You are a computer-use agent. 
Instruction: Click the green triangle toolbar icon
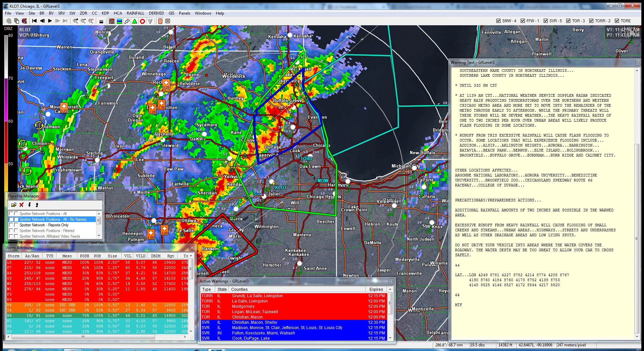(x=135, y=21)
